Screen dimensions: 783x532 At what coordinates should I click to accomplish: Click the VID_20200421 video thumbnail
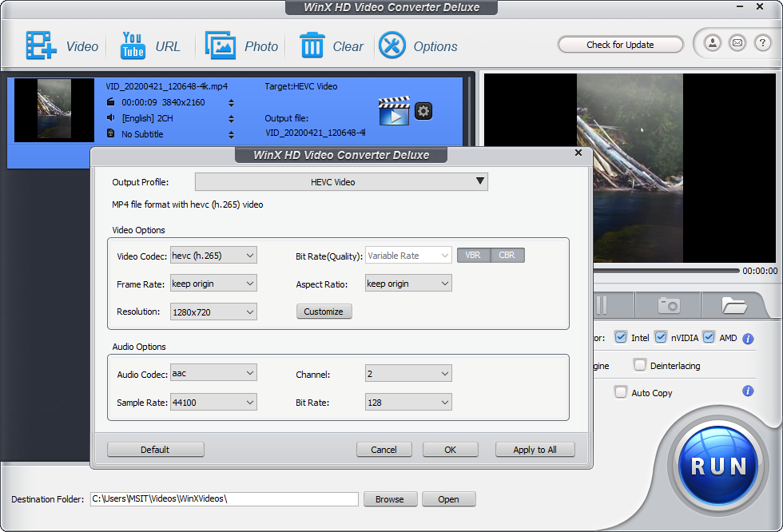coord(53,109)
